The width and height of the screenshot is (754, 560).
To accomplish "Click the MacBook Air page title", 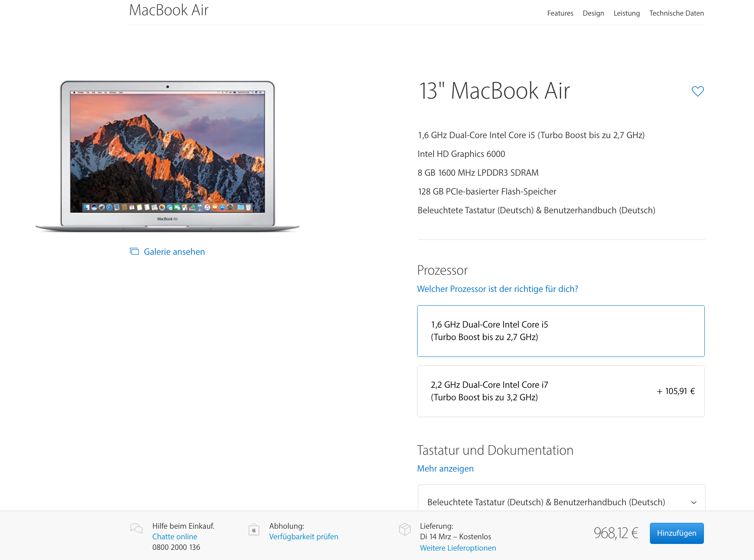I will click(169, 10).
